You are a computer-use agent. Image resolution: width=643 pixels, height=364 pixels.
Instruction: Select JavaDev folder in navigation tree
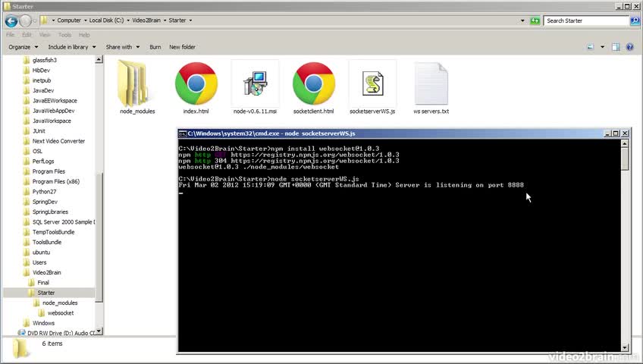[43, 90]
